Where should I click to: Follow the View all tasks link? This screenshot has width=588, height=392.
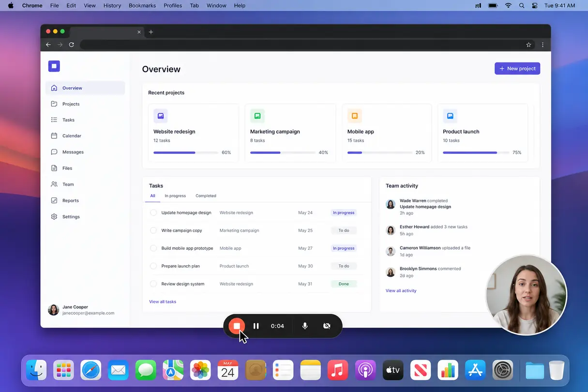pos(163,302)
